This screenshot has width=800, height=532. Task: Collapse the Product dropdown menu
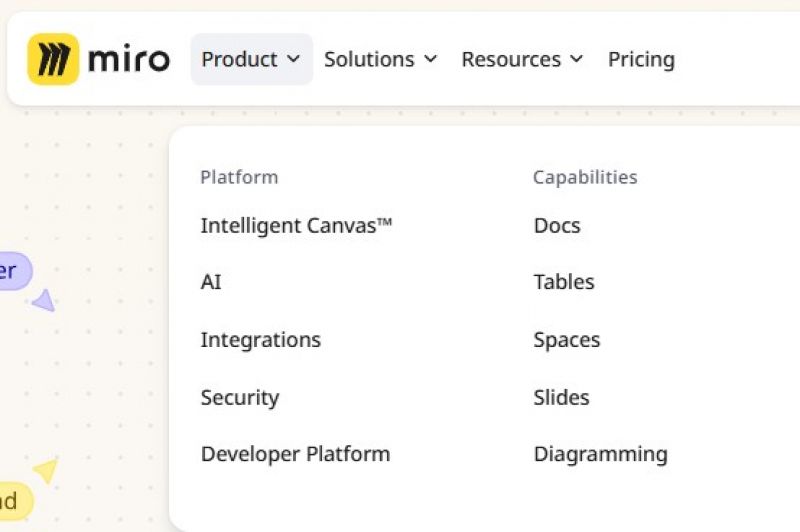252,59
